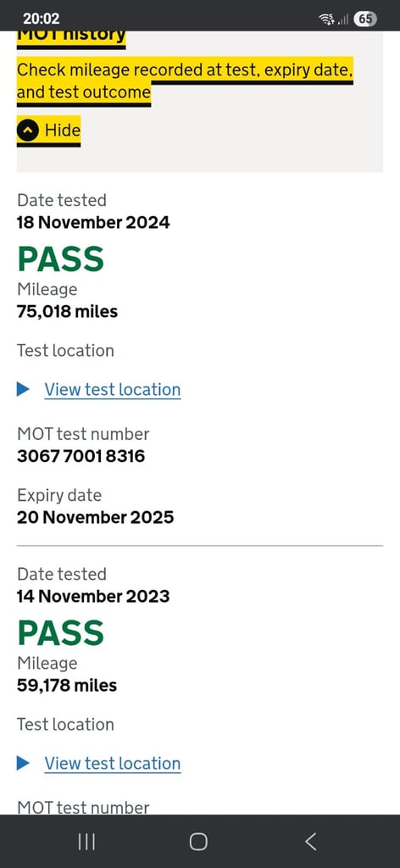Viewport: 400px width, 868px height.
Task: Expand test location arrow for 18 November 2024 test
Action: coord(23,390)
